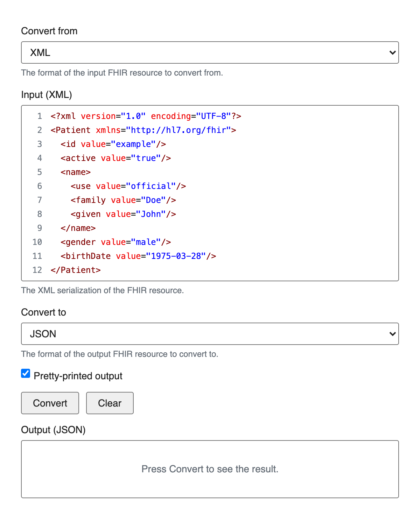Click the use value "official" line
420x522 pixels.
pyautogui.click(x=128, y=186)
